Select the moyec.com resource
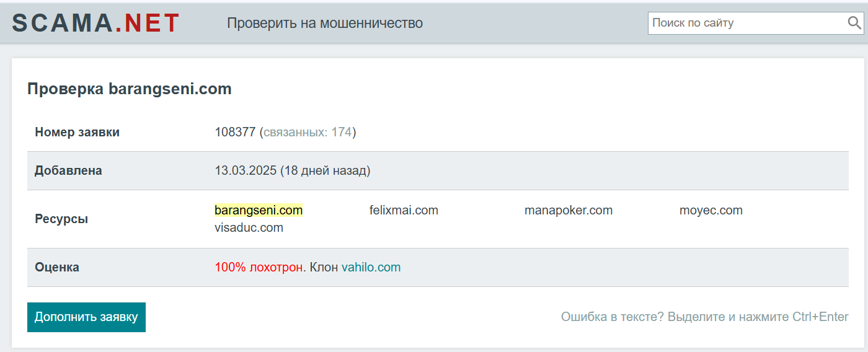868x352 pixels. pos(711,210)
